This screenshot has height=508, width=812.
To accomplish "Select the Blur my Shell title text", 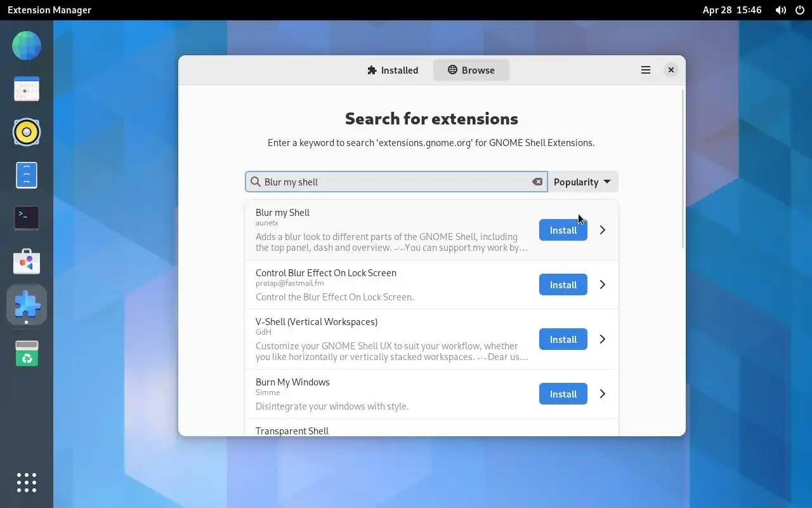I will pos(282,212).
